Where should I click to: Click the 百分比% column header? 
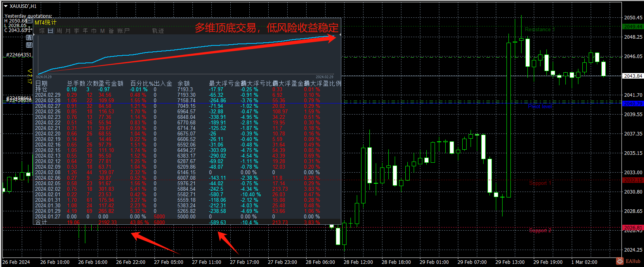click(142, 83)
